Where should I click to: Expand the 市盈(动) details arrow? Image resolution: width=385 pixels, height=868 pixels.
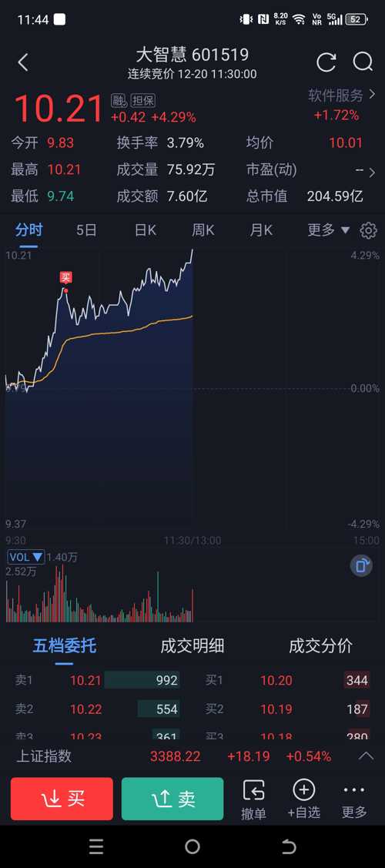372,173
